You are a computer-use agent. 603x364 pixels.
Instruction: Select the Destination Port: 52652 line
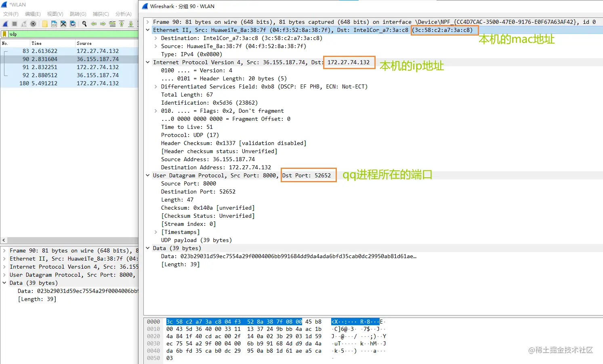(x=198, y=191)
